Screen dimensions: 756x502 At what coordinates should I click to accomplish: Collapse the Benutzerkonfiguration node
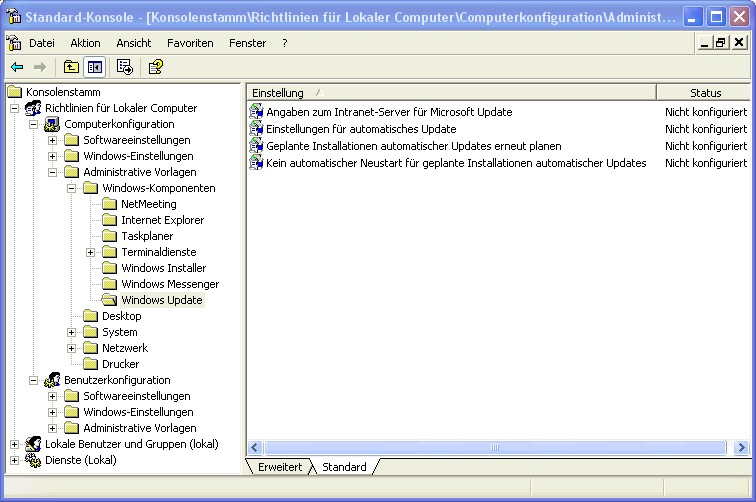pos(33,380)
